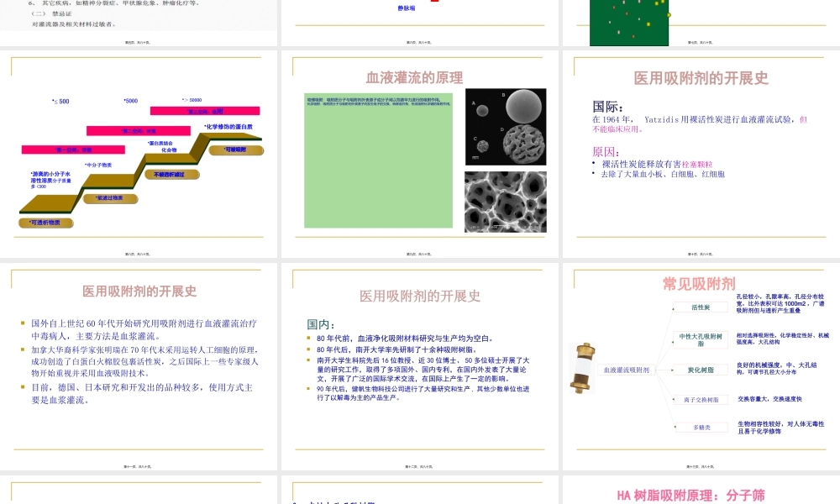
Task: Click the porous resin micrograph image
Action: (503, 202)
